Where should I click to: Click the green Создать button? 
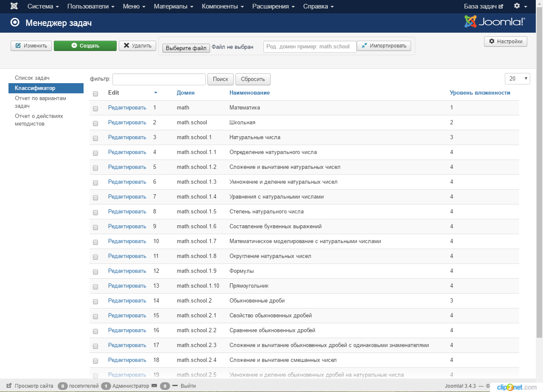85,46
